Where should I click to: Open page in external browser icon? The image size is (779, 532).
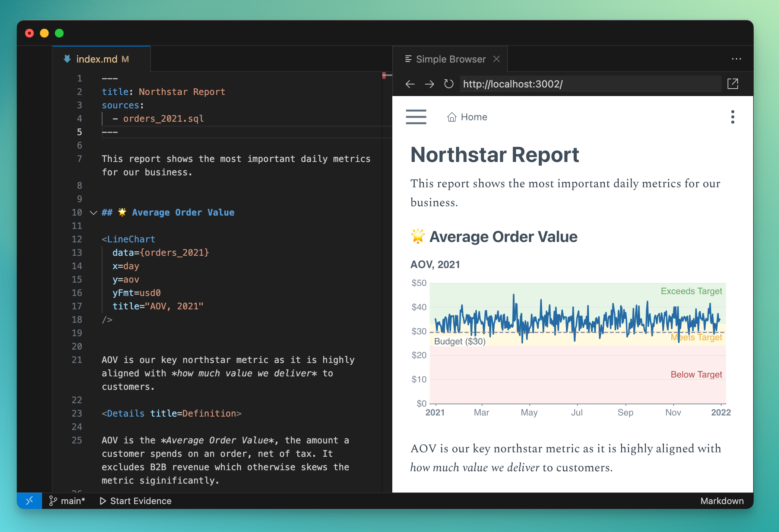[732, 84]
